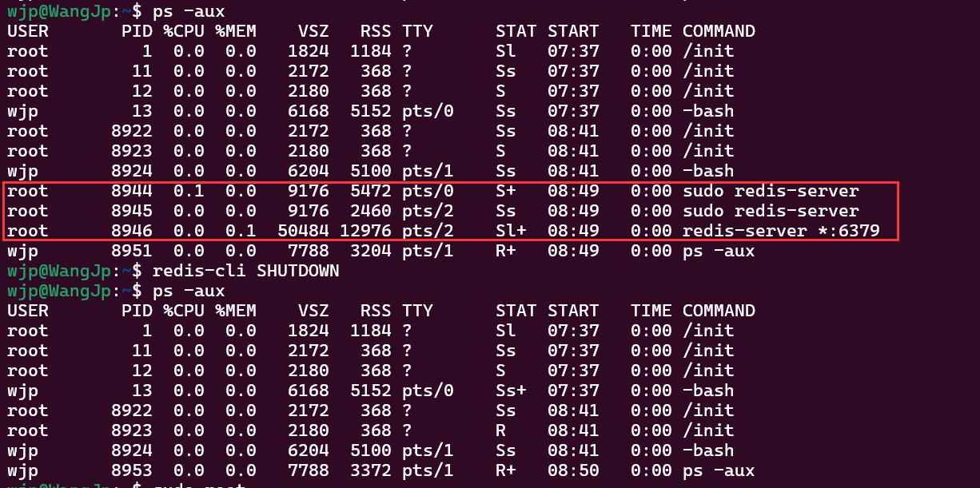Click the 'redis-server *:6379' command text
980x488 pixels.
point(781,231)
